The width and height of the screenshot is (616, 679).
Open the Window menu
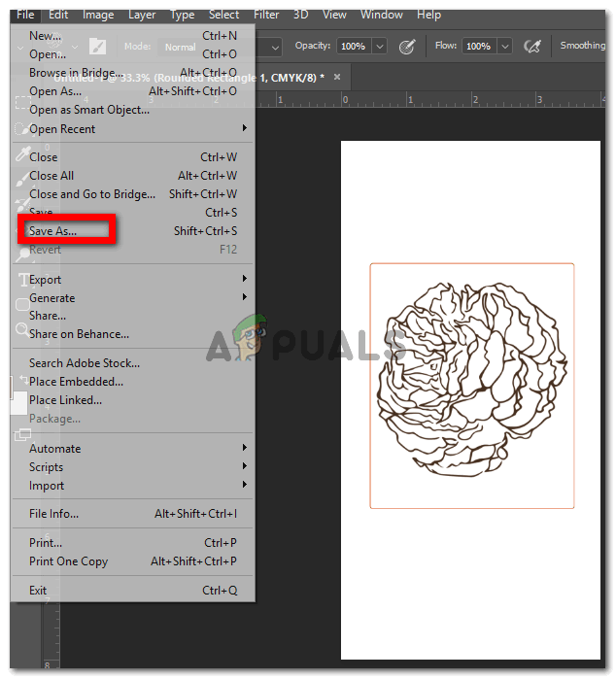pos(382,15)
